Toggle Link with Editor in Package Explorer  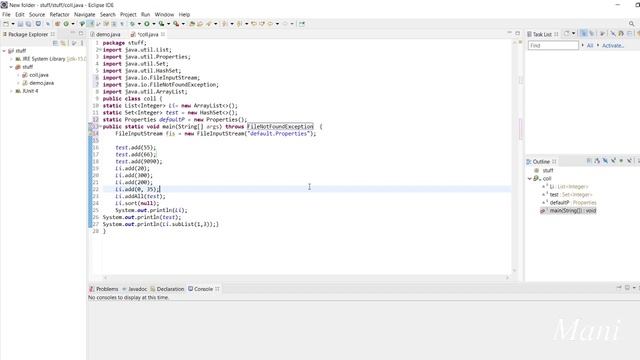[63, 43]
